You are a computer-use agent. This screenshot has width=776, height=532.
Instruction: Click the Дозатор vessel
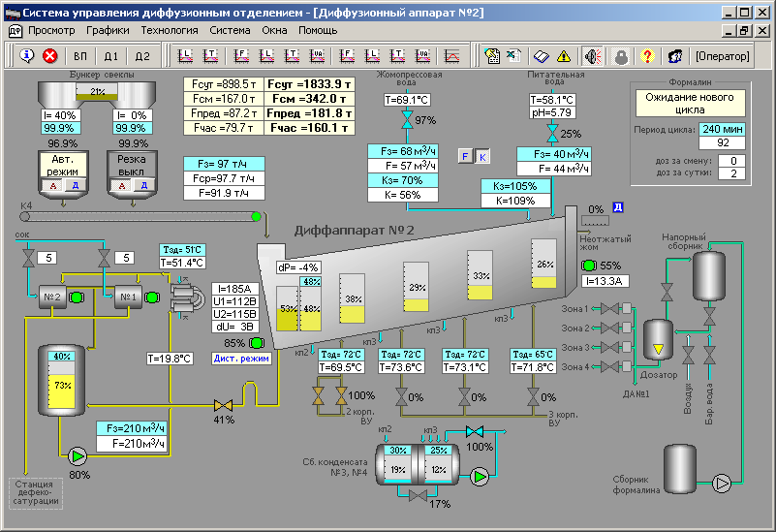(x=658, y=339)
